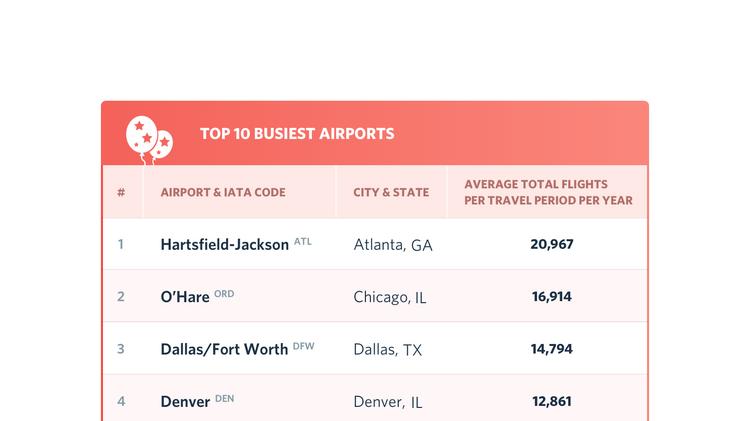The height and width of the screenshot is (421, 750).
Task: Click the ORD IATA code
Action: 224,294
